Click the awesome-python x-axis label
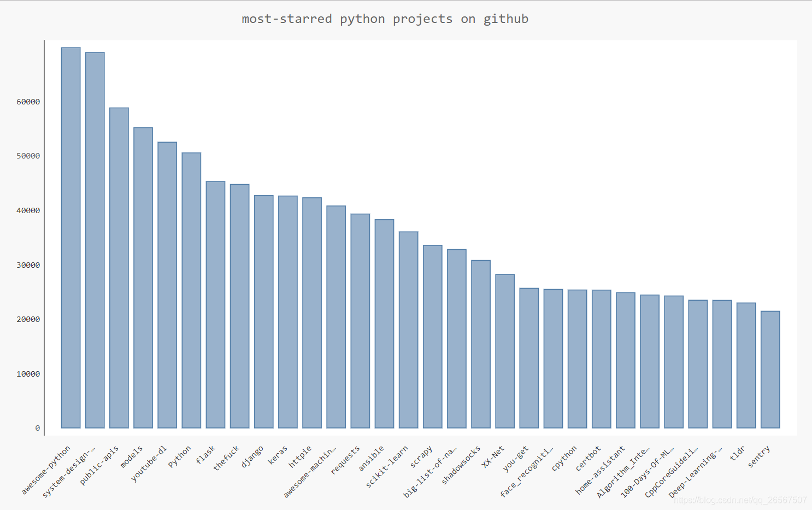 point(46,470)
